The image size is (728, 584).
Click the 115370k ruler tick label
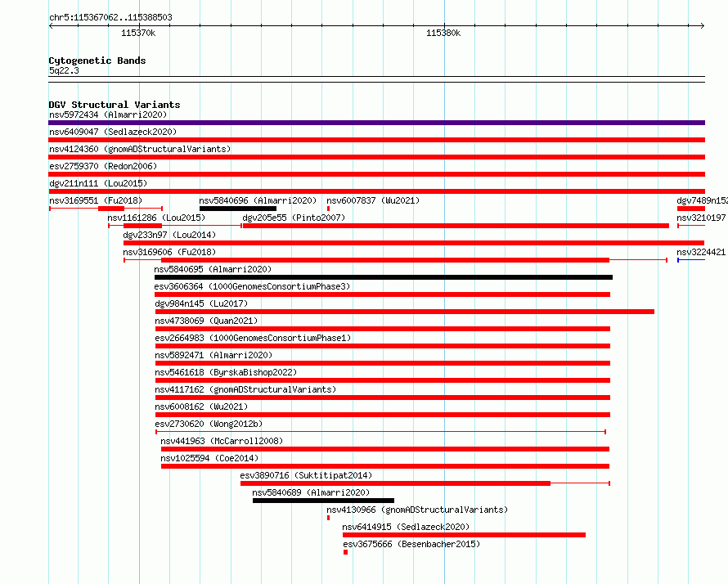coord(138,33)
